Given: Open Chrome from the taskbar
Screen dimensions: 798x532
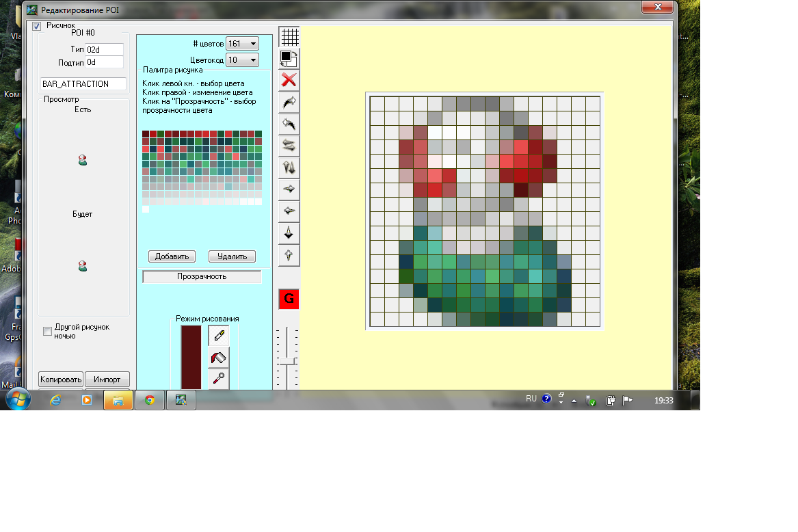Looking at the screenshot, I should coord(150,400).
